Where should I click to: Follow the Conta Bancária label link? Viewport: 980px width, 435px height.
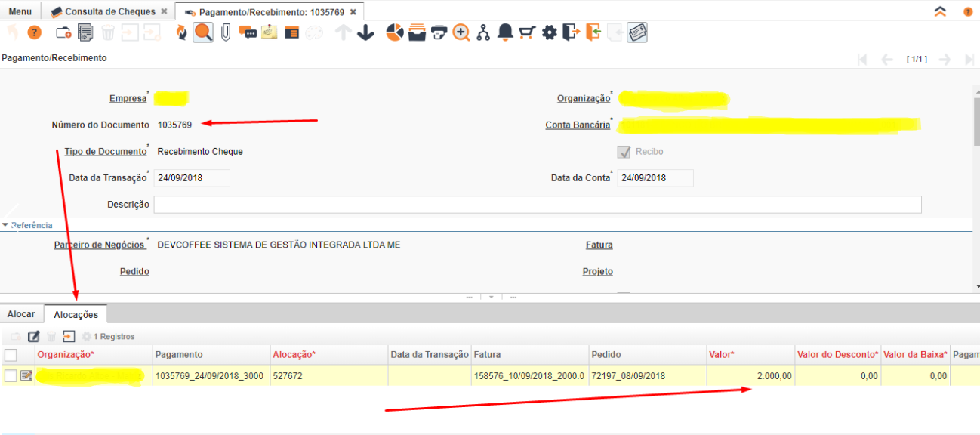pos(578,125)
